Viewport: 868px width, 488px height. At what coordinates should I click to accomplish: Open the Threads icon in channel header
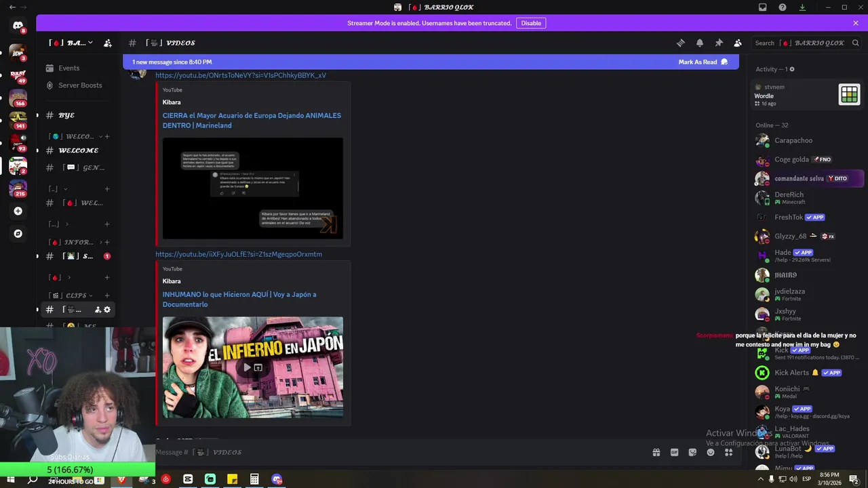tap(681, 43)
